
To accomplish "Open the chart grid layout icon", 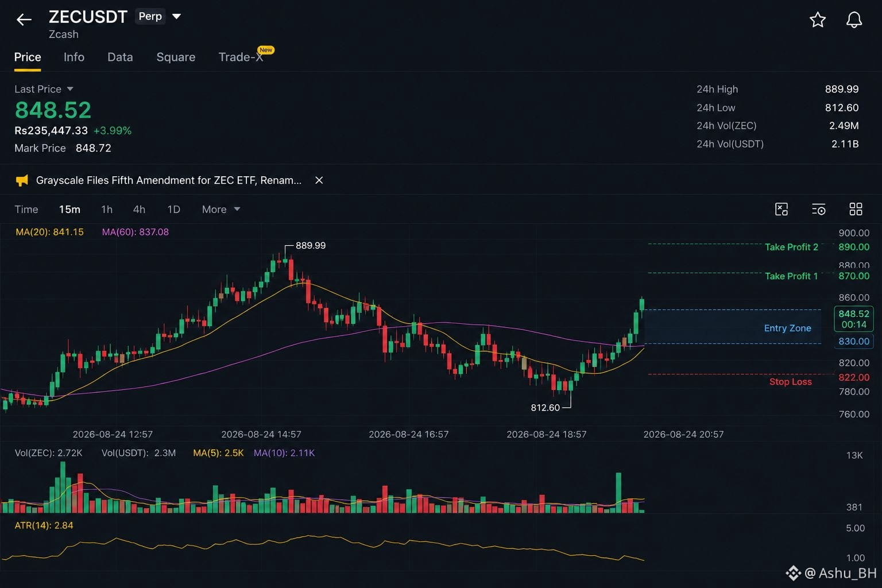I will click(856, 209).
